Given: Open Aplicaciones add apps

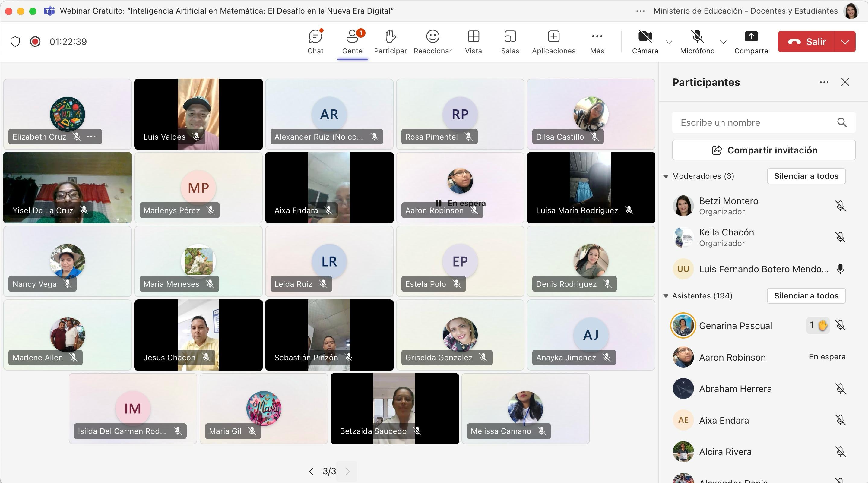Looking at the screenshot, I should 553,42.
